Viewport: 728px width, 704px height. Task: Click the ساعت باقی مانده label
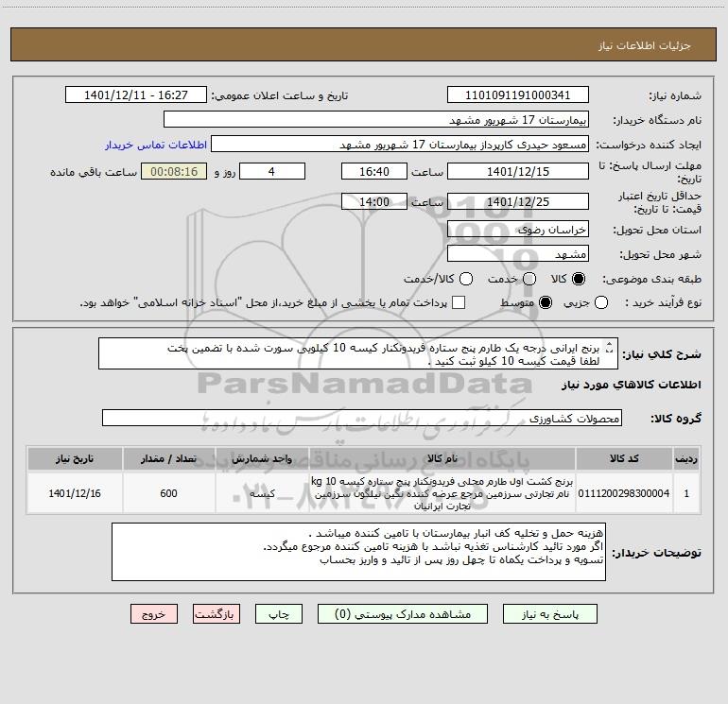coord(94,172)
